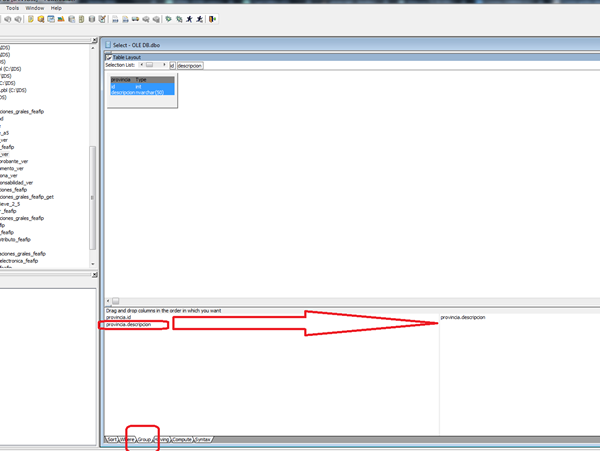Screen dimensions: 600x451
Task: Select the tree item ending in probante_ver
Action: coord(14,161)
